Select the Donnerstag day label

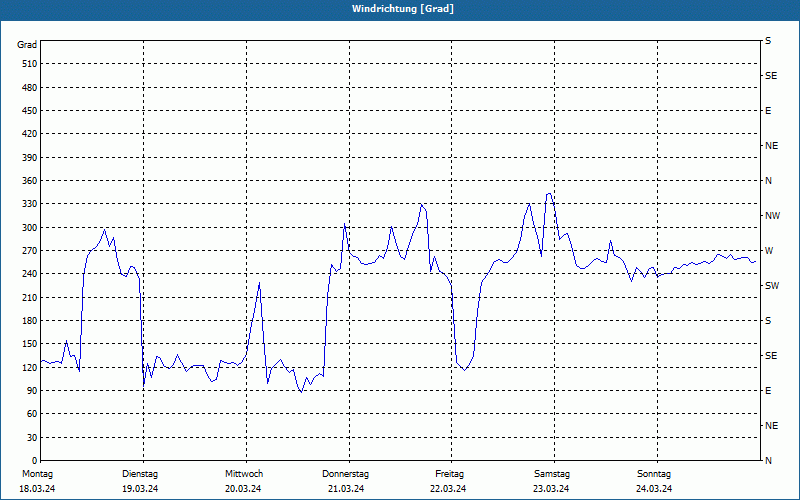click(345, 474)
